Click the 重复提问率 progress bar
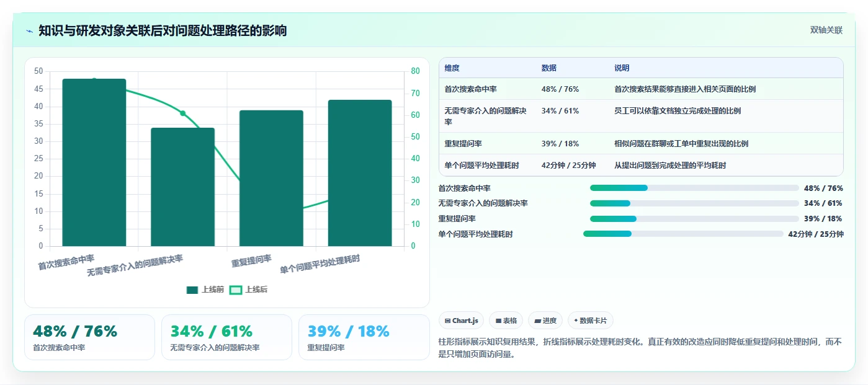The width and height of the screenshot is (868, 385). 694,219
